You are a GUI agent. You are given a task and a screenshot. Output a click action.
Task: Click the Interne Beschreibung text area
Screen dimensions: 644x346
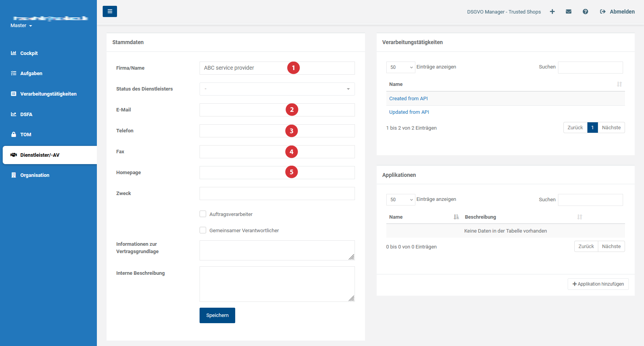tap(277, 284)
